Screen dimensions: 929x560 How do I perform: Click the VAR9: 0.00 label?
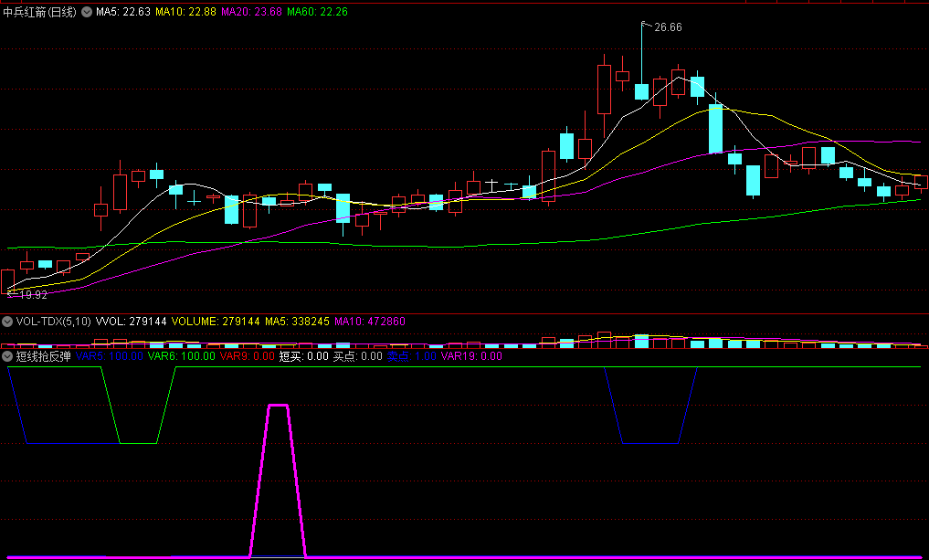247,356
